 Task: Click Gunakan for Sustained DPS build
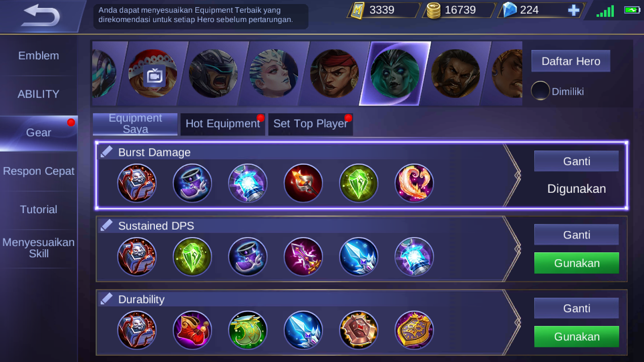[576, 263]
